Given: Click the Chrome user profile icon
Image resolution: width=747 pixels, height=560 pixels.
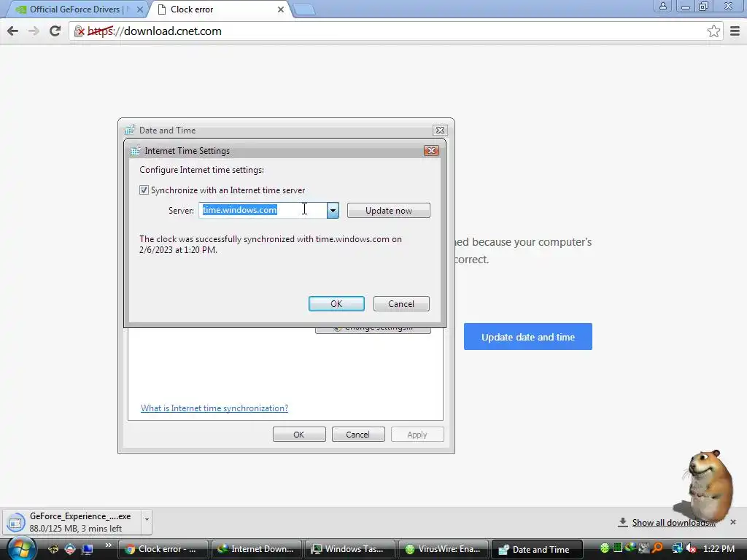Looking at the screenshot, I should point(662,6).
